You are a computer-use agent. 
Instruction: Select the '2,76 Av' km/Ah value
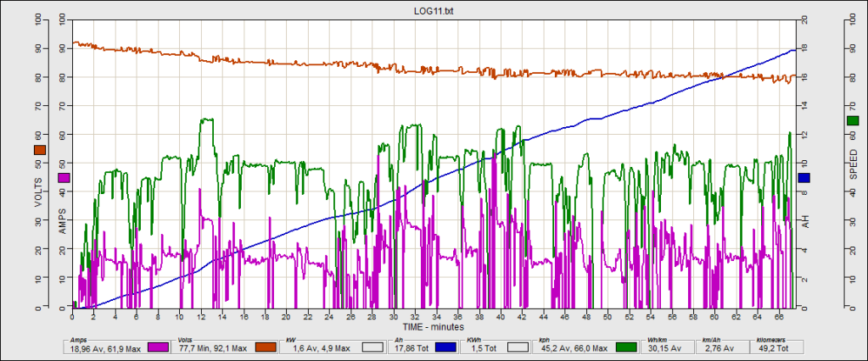[719, 348]
